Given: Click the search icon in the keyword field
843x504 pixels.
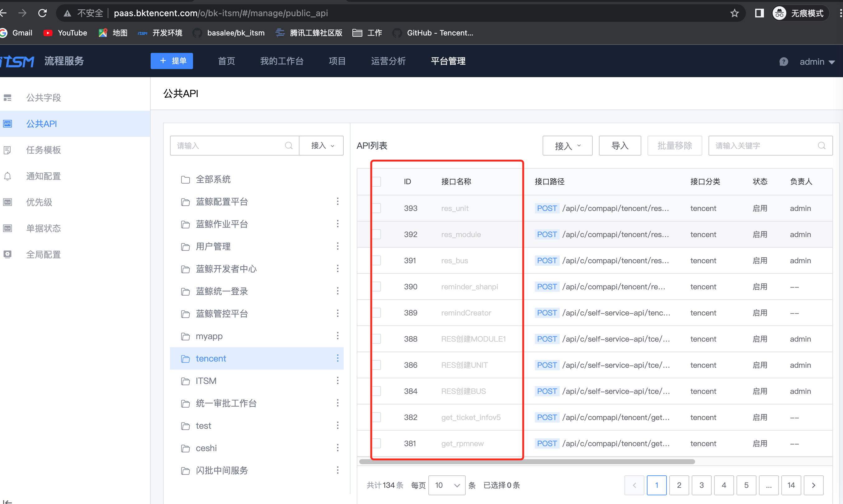Looking at the screenshot, I should [x=821, y=146].
